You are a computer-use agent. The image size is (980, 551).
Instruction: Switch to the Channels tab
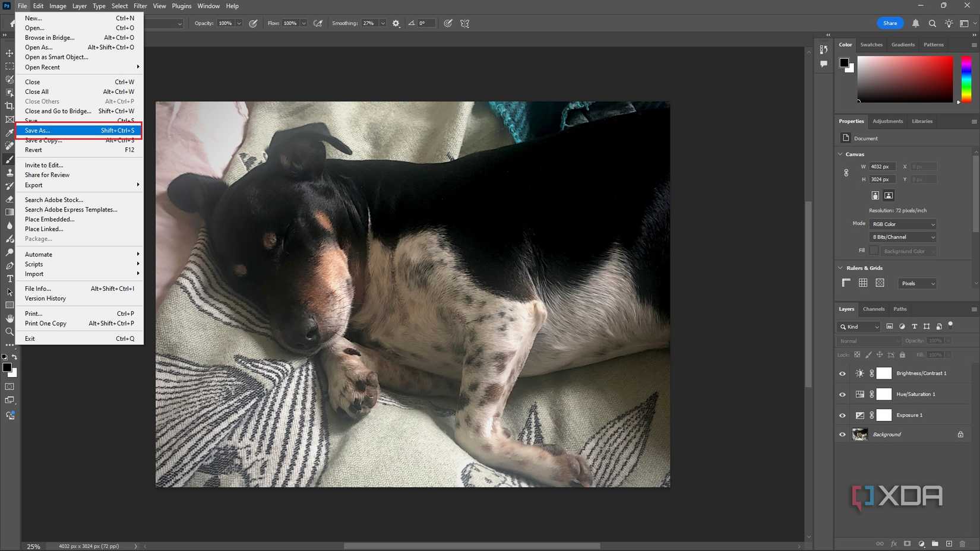(x=873, y=309)
